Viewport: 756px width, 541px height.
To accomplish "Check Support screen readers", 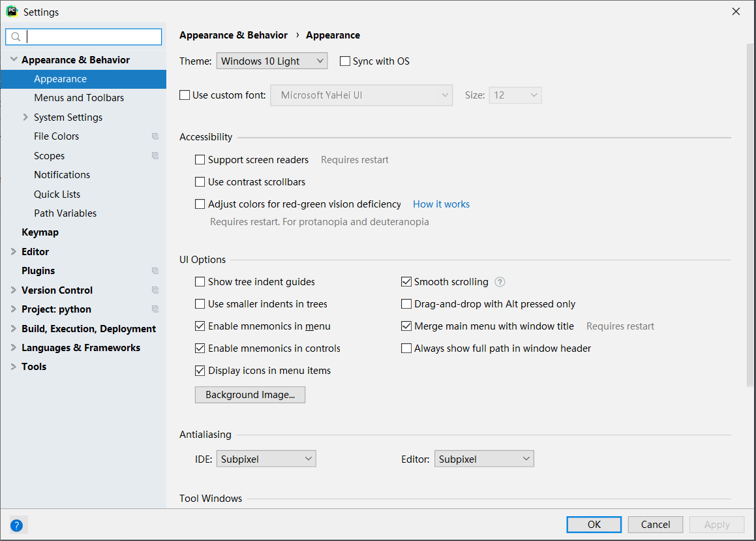I will [x=200, y=160].
